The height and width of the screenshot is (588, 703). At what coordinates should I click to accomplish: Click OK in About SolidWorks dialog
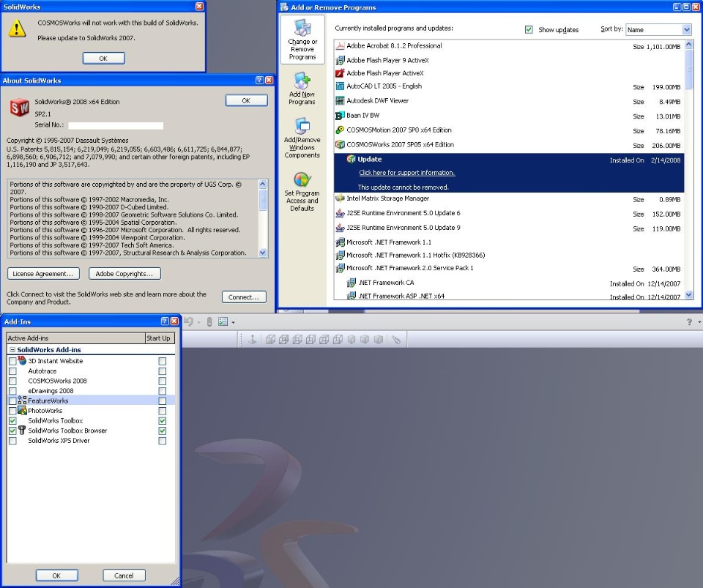coord(246,100)
